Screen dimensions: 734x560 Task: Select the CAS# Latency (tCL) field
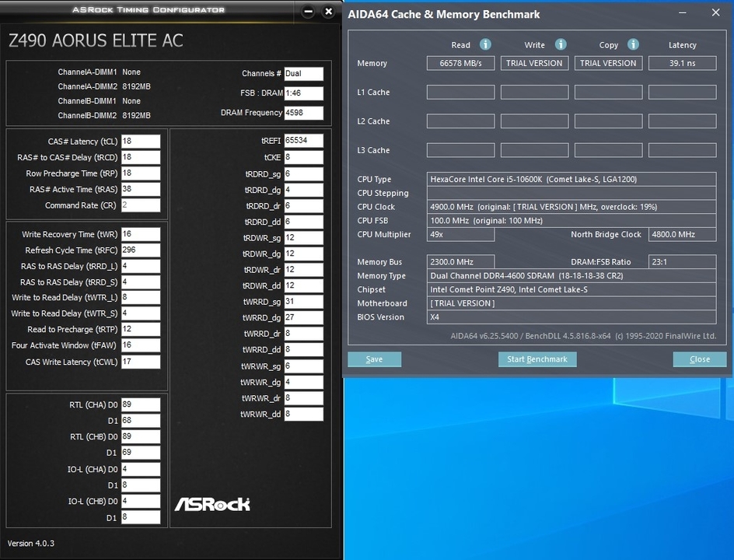141,142
